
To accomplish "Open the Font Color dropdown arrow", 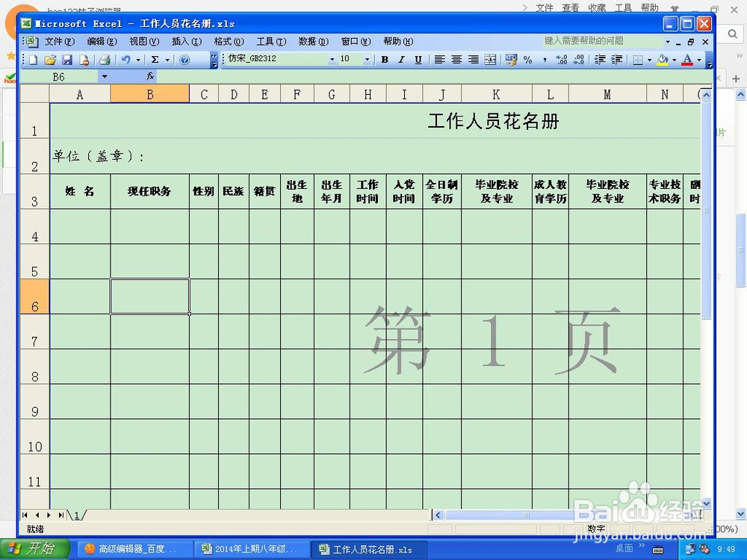I will coord(699,60).
